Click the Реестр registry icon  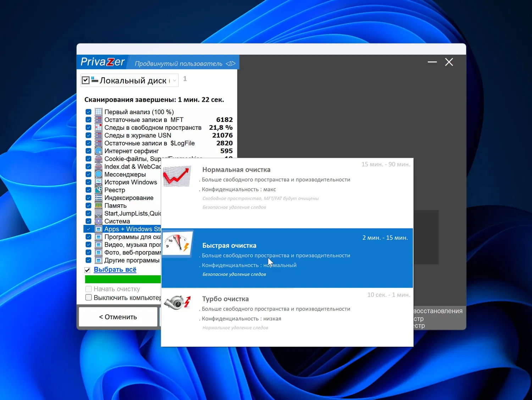point(99,190)
